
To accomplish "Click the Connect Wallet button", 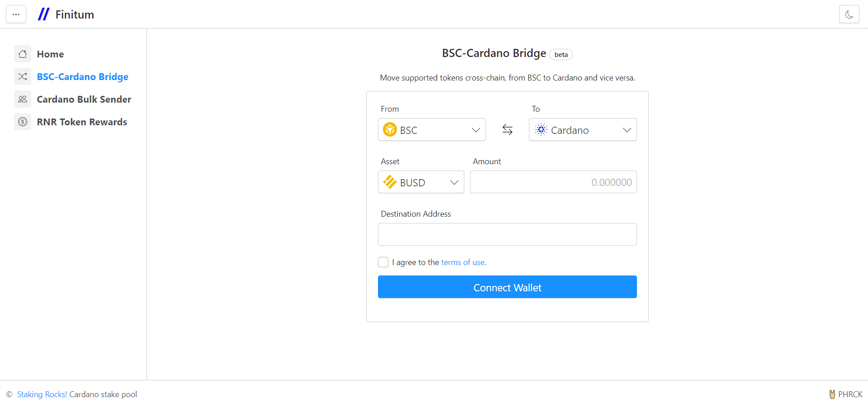I will click(x=507, y=287).
